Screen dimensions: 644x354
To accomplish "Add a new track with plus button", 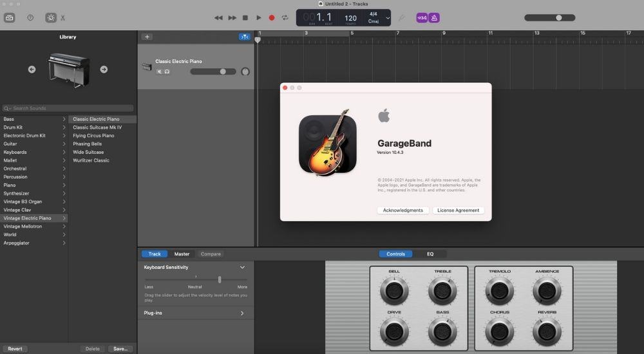I will [x=147, y=37].
